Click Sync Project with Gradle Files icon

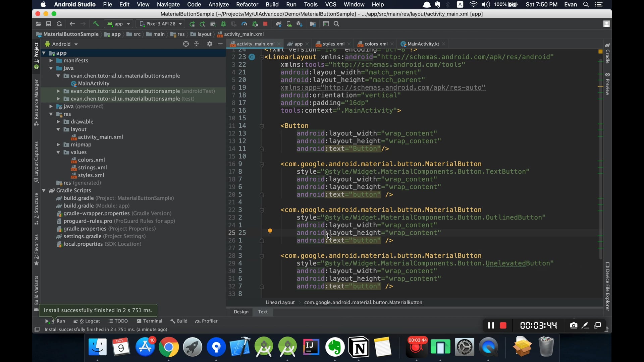pos(278,24)
